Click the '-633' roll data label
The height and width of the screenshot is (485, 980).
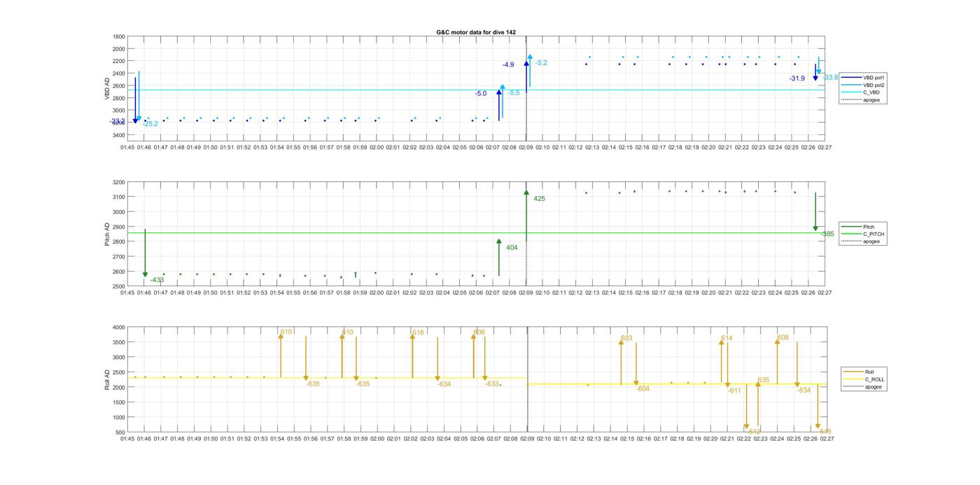(x=492, y=384)
